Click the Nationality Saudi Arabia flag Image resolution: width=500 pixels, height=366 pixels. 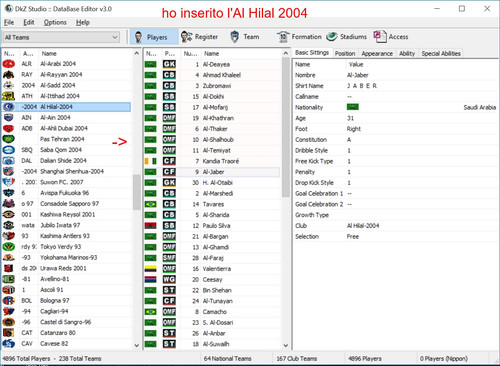[353, 107]
